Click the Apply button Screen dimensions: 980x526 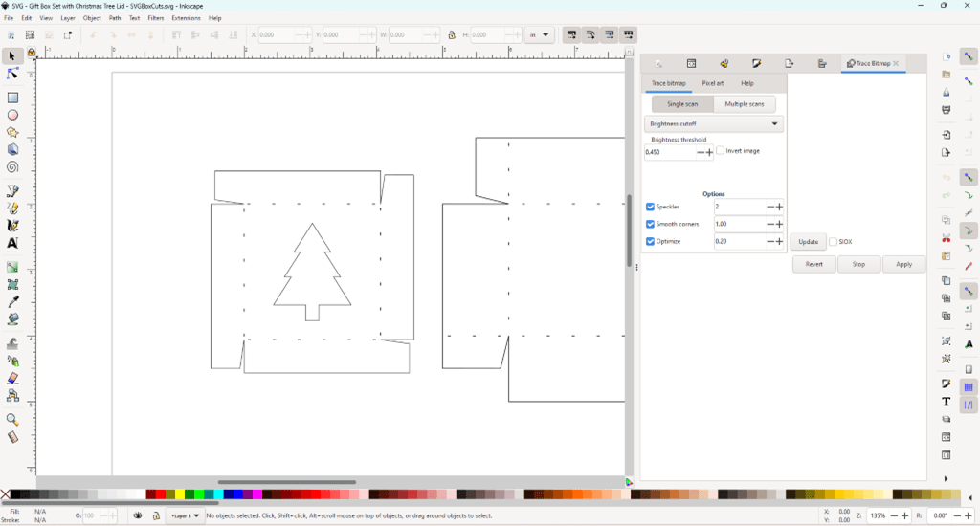click(903, 264)
